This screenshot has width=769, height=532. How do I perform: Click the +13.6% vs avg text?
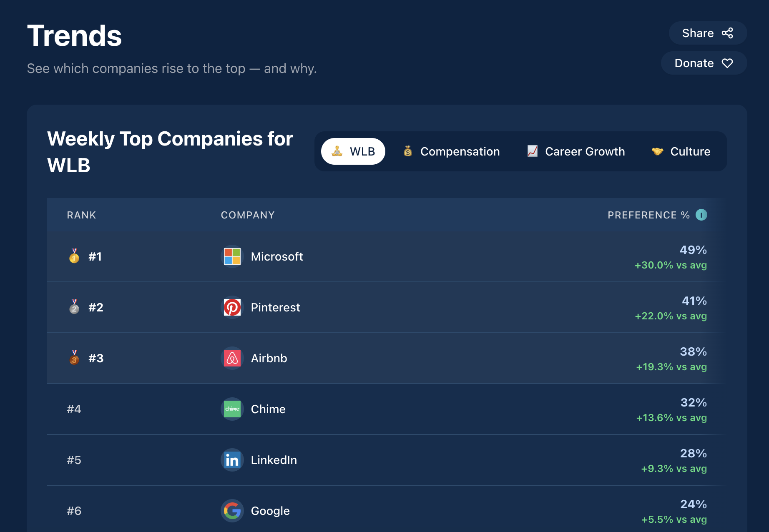[x=671, y=418]
